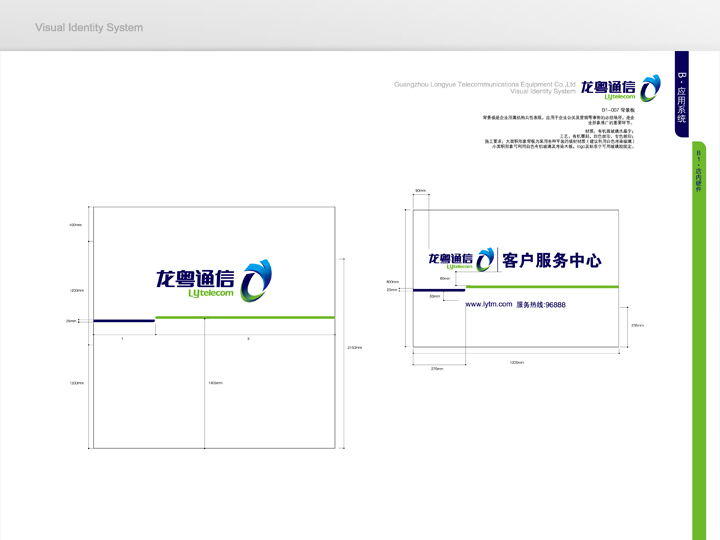Viewport: 720px width, 540px height.
Task: Click the dark blue bar on right diagram
Action: [439, 290]
